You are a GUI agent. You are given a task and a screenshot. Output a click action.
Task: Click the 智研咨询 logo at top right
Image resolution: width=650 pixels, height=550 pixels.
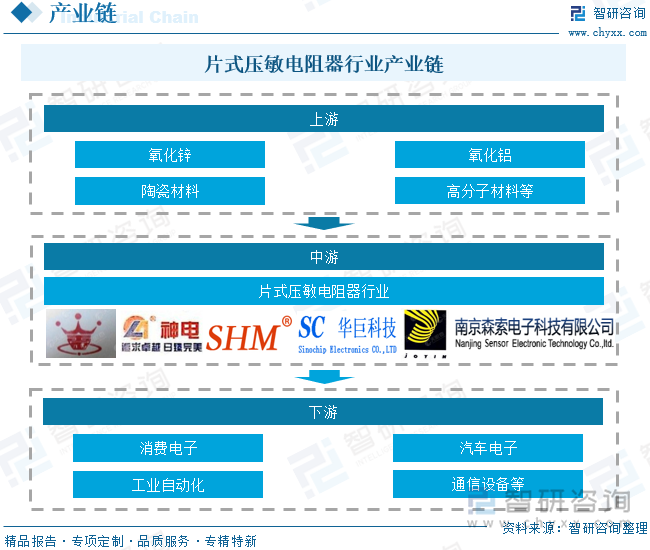pos(608,13)
